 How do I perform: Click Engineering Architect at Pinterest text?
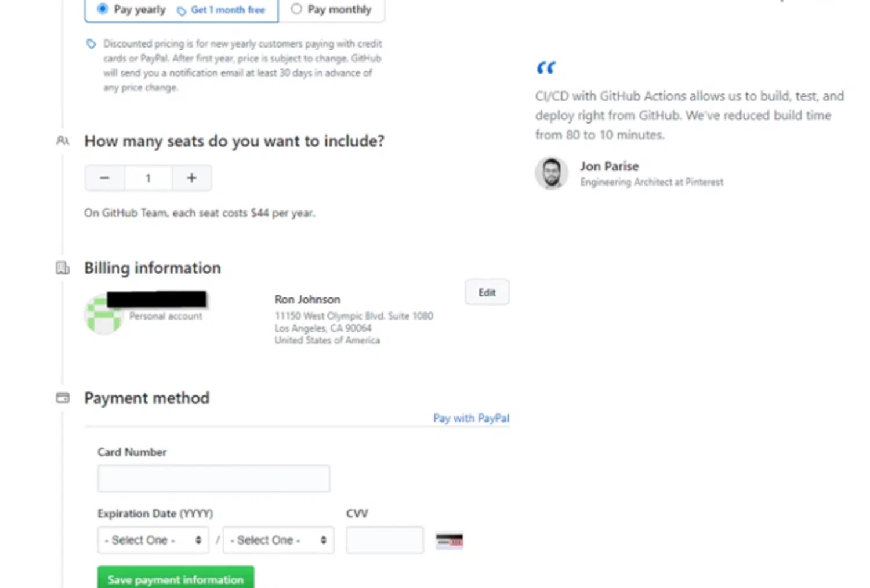point(652,182)
